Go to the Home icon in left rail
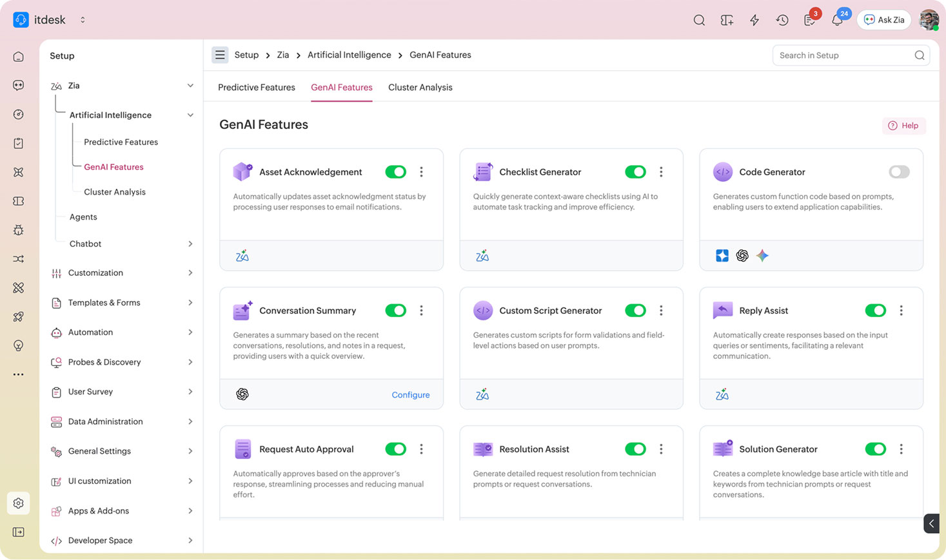This screenshot has width=946, height=560. [x=18, y=57]
